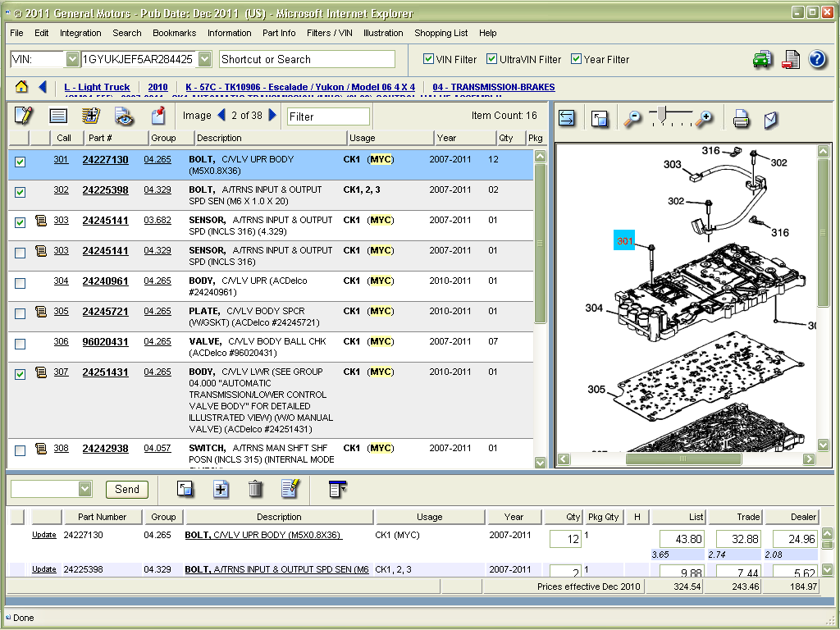Click the trash can icon in shopping list toolbar

255,489
